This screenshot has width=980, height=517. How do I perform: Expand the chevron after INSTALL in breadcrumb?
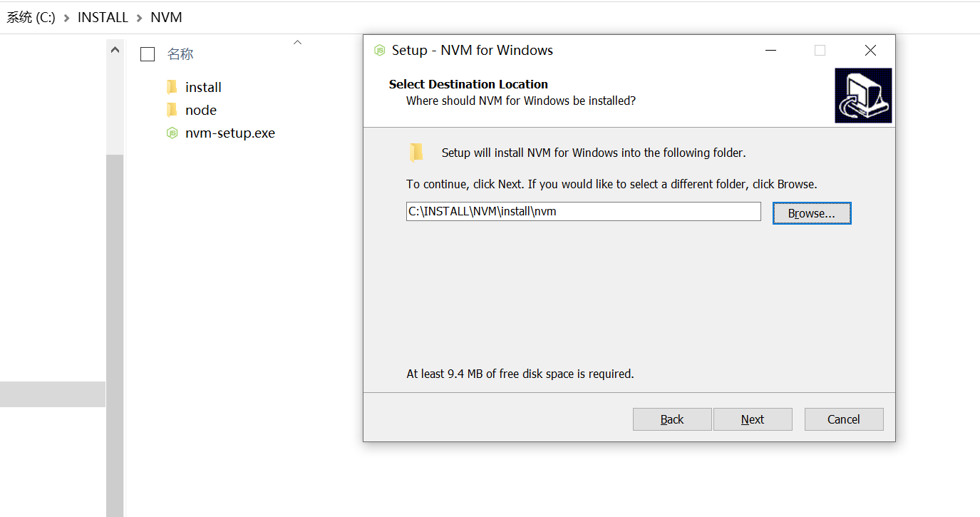tap(140, 18)
